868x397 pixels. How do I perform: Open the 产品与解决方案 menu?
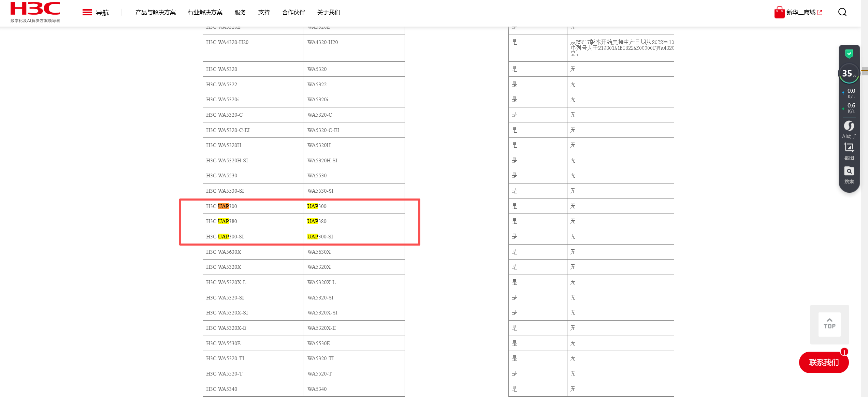[x=156, y=12]
